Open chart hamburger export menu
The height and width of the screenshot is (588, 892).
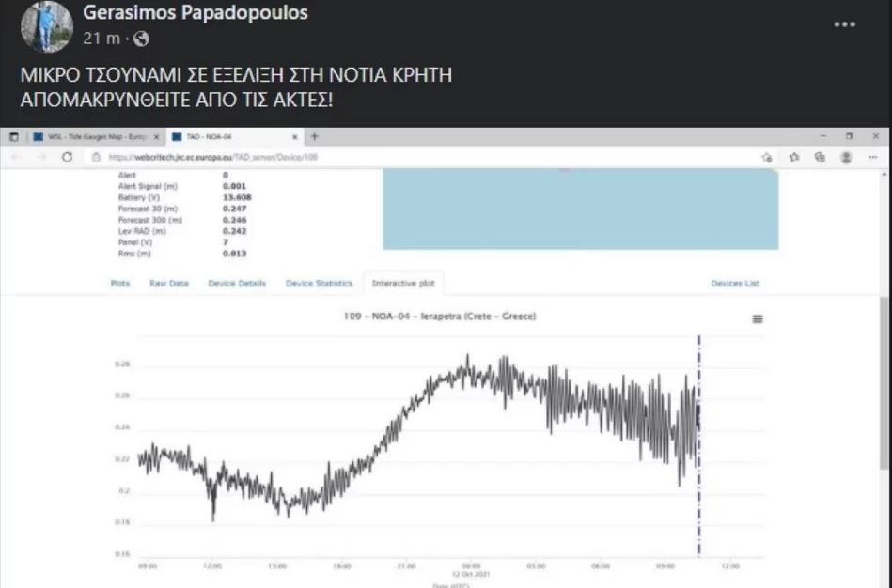(758, 319)
